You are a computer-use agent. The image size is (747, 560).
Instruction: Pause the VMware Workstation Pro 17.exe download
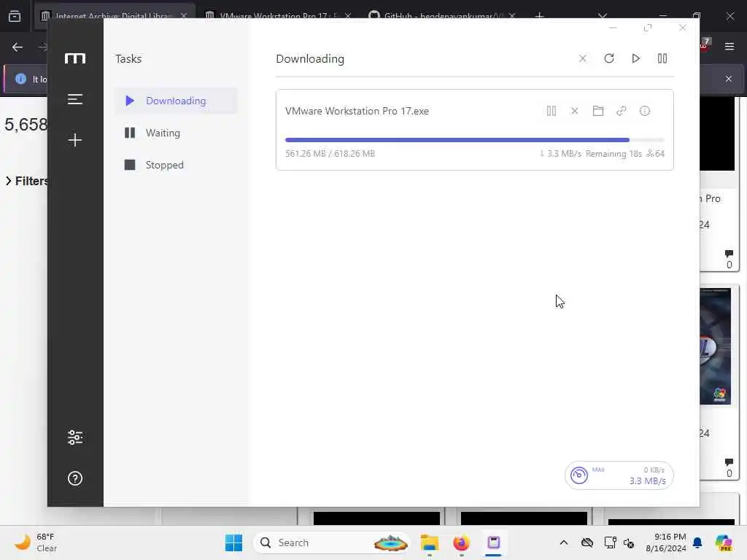coord(551,111)
